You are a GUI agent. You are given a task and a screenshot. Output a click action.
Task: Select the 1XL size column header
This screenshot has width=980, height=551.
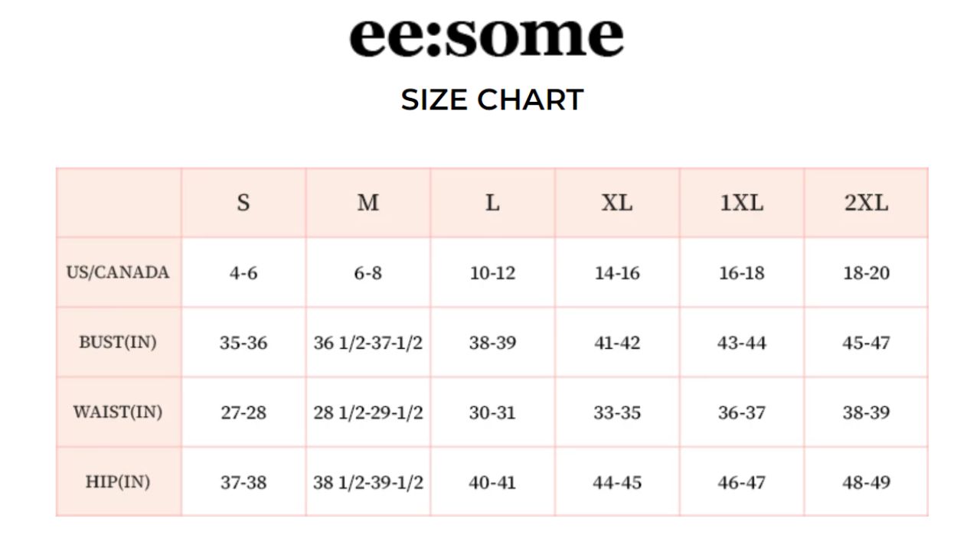(741, 203)
